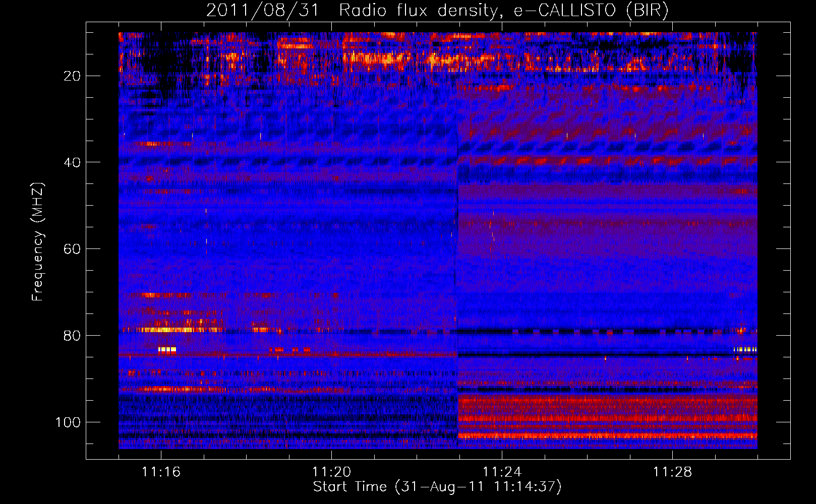Image resolution: width=816 pixels, height=504 pixels.
Task: Click the '11:16' time tick label
Action: (x=161, y=472)
